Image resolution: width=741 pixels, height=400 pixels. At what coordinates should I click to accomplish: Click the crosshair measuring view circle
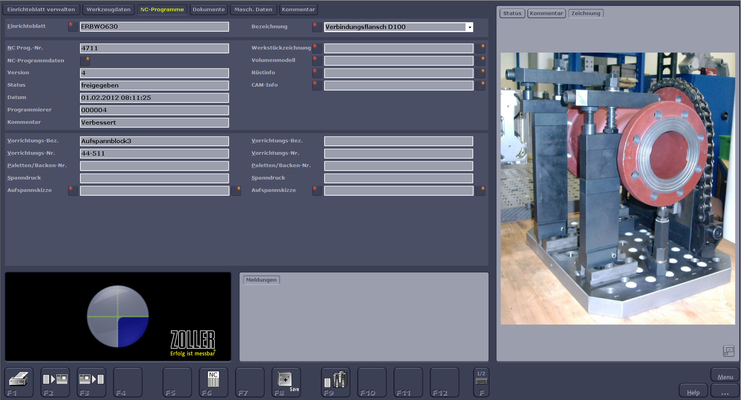pyautogui.click(x=118, y=316)
